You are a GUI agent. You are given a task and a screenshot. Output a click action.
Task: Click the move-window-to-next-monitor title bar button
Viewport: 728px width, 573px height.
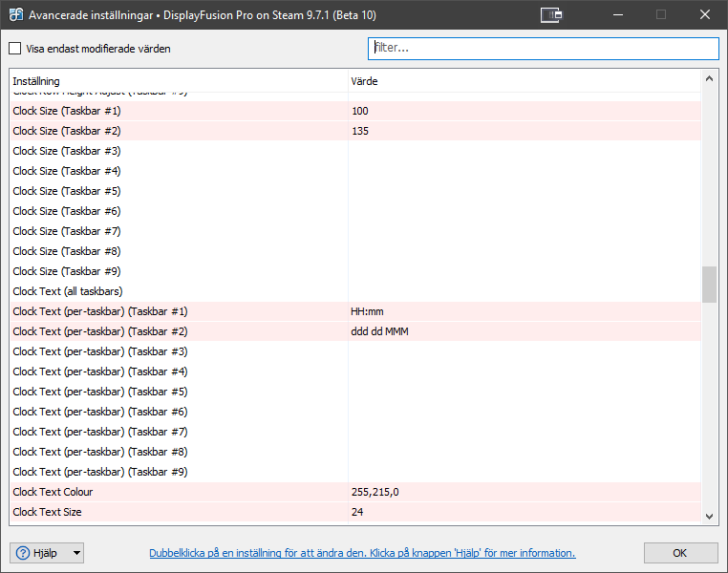click(550, 15)
